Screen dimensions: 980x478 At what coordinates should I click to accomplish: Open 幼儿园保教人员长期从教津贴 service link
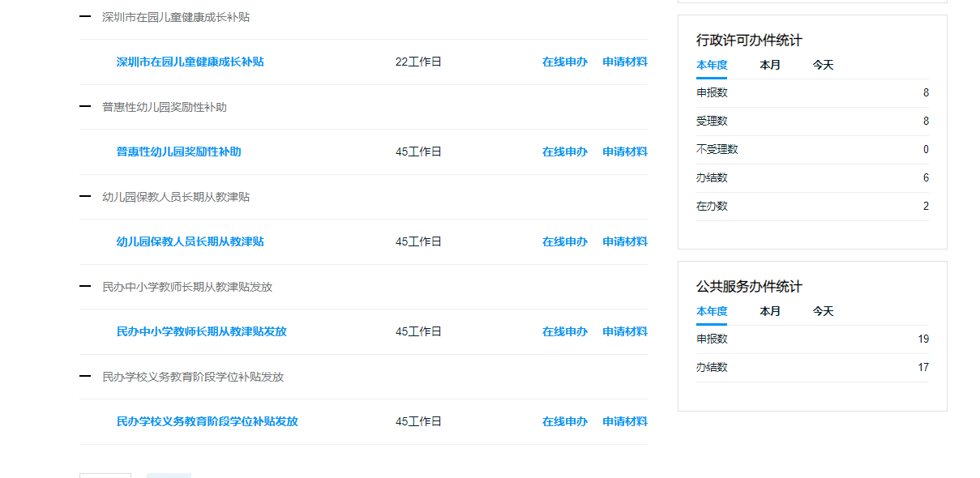[190, 242]
